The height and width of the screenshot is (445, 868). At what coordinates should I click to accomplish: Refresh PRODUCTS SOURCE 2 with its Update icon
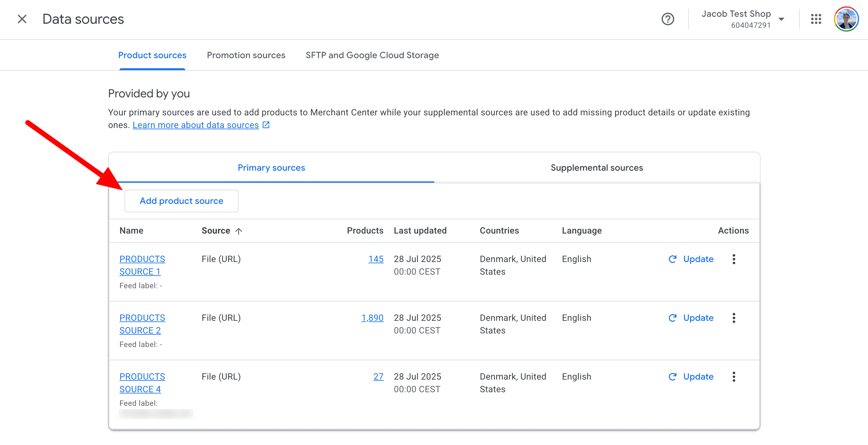[x=673, y=318]
